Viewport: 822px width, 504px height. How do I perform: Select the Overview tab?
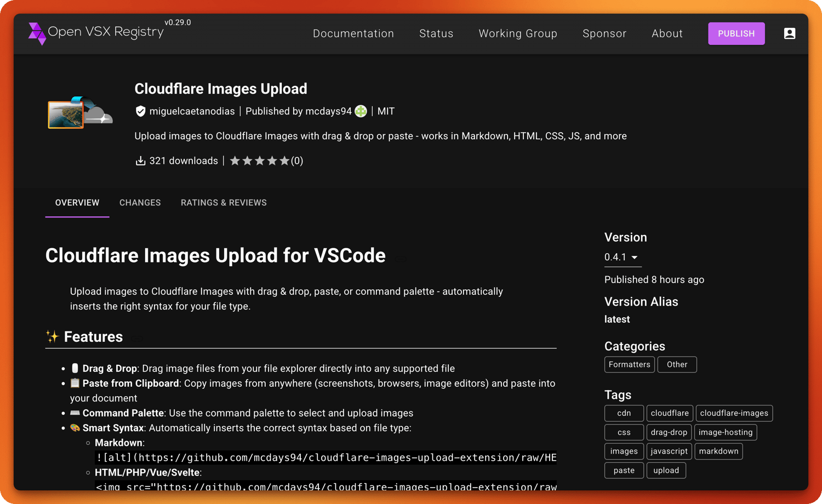pyautogui.click(x=77, y=203)
